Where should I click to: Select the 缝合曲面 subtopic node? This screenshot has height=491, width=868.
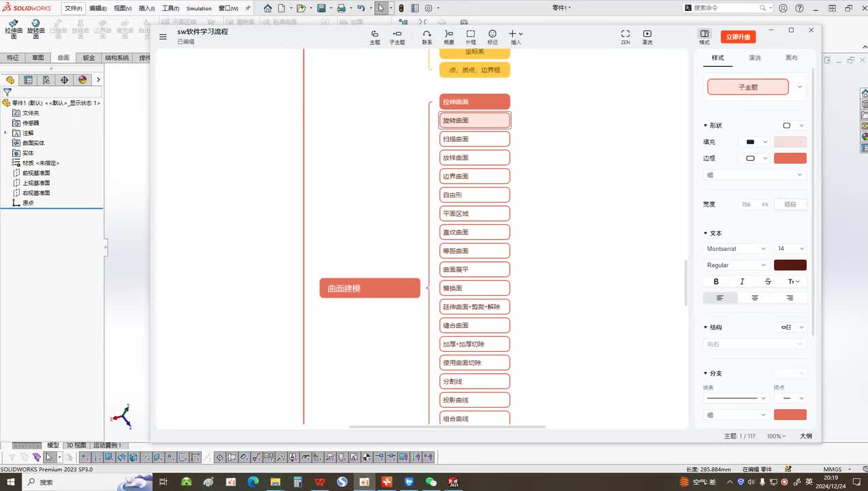point(475,325)
